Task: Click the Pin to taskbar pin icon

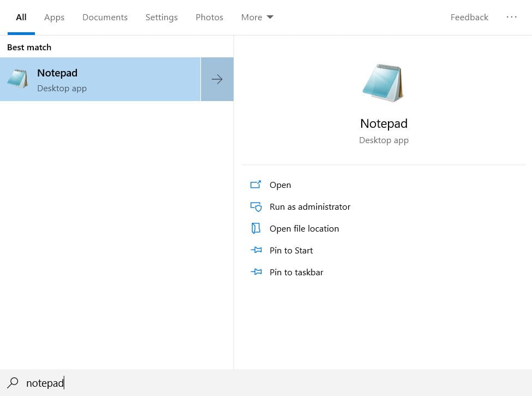Action: (x=256, y=271)
